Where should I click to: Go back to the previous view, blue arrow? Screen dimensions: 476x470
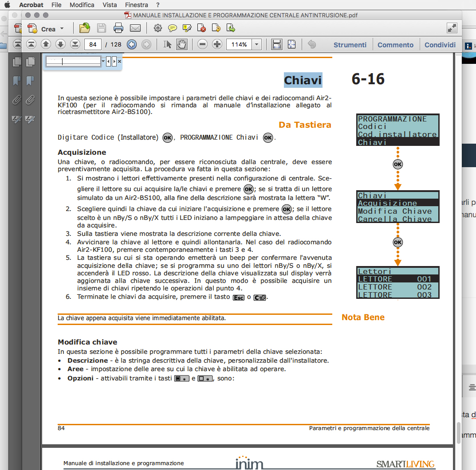(132, 45)
